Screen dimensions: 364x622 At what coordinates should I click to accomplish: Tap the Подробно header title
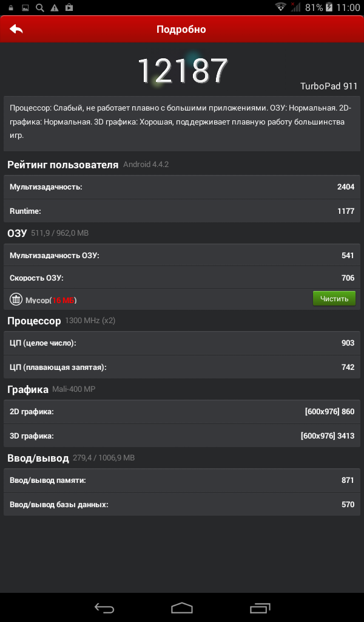click(181, 29)
